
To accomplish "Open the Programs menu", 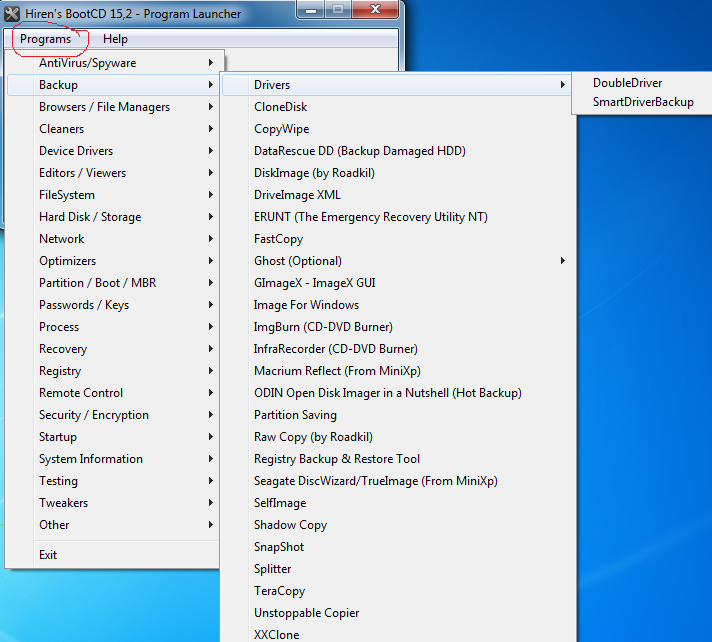I will pos(45,39).
